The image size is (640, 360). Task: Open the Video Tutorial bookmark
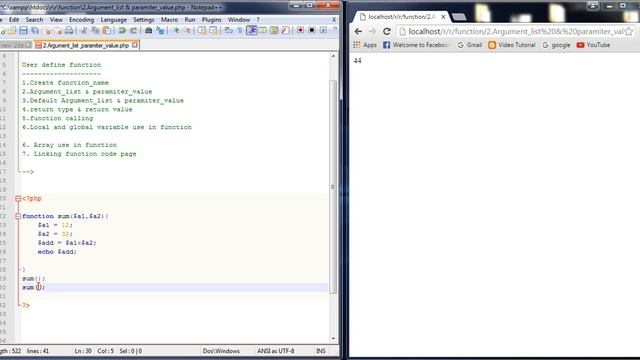click(512, 45)
